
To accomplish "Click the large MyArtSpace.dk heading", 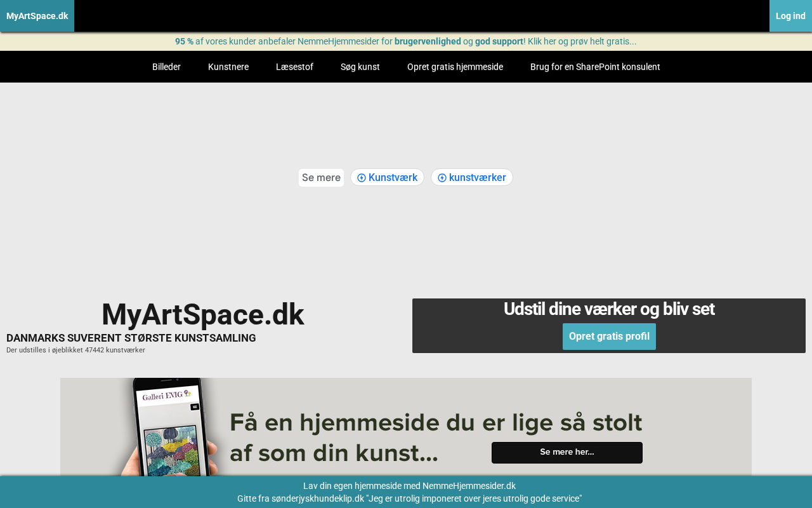I will pos(203,314).
